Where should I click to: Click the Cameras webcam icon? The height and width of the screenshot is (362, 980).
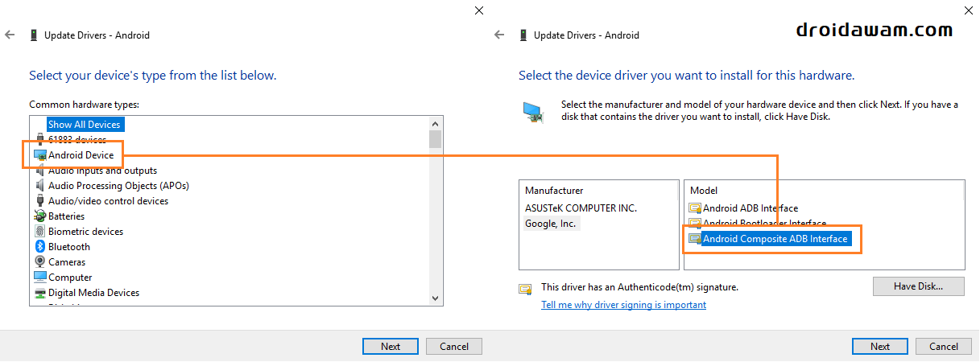(40, 262)
